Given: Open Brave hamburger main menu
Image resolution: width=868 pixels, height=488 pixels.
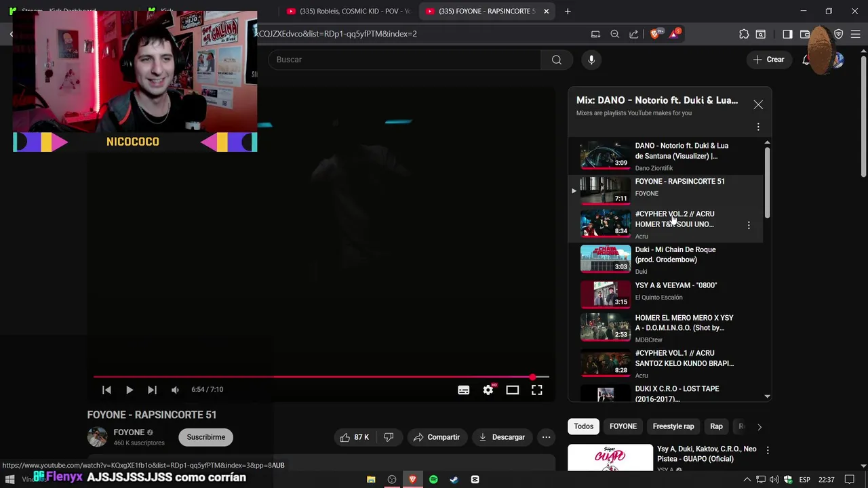Looking at the screenshot, I should tap(856, 34).
